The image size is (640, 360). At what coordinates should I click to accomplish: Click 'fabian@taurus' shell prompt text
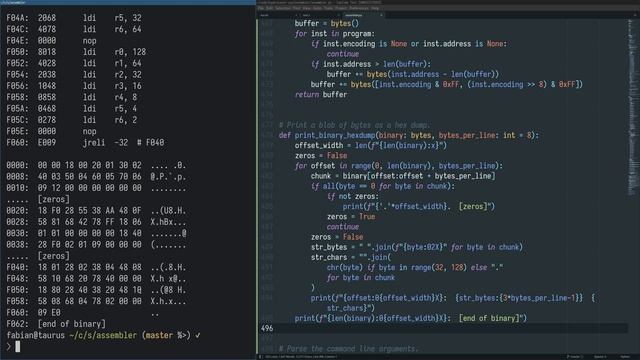click(x=36, y=335)
